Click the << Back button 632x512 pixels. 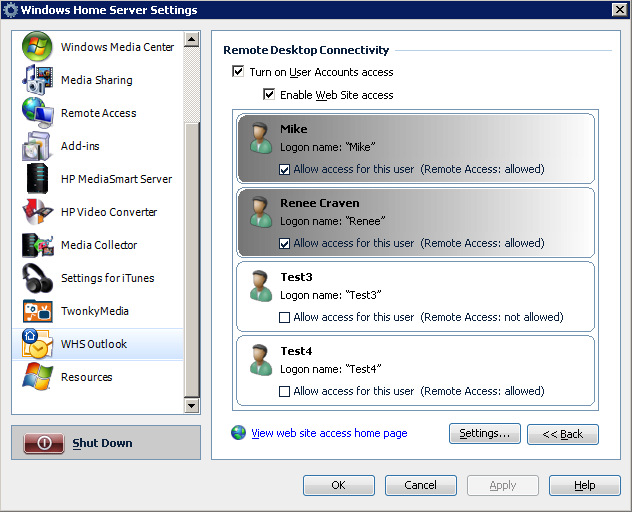(563, 434)
